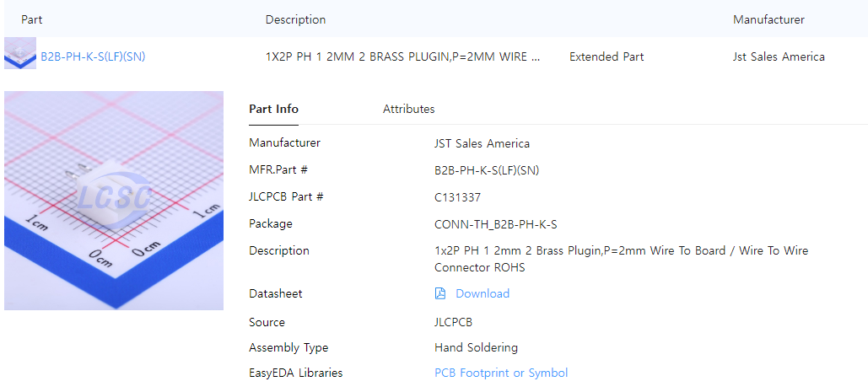This screenshot has width=868, height=392.
Task: Download the datasheet
Action: [483, 293]
